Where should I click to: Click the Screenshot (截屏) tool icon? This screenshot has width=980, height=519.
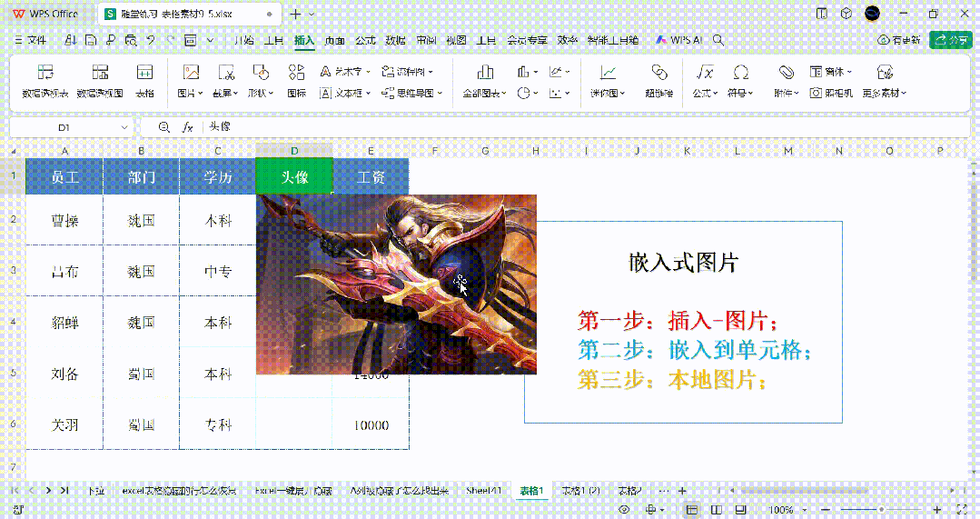coord(225,73)
